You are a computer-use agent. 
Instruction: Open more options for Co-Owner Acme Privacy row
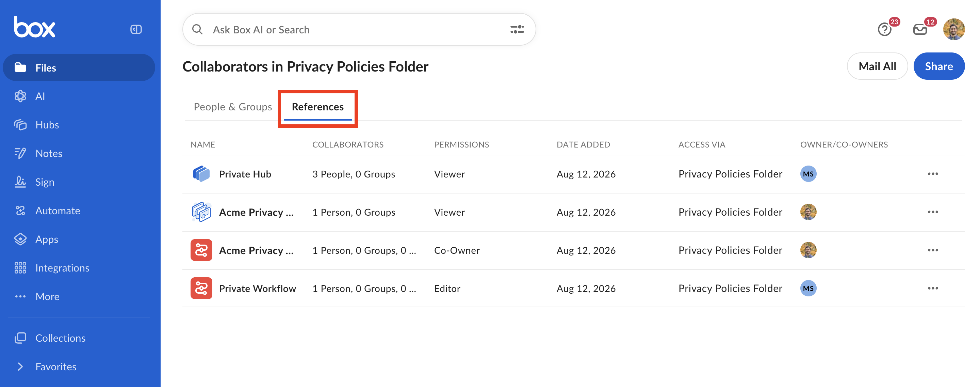point(932,250)
